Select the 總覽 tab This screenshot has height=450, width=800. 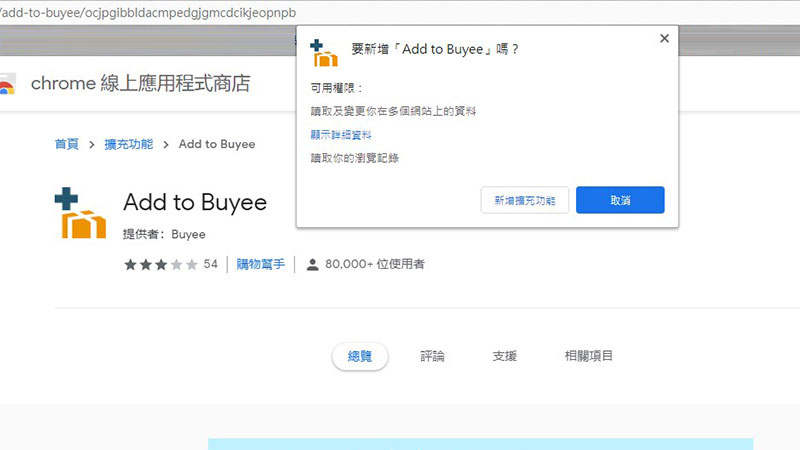click(x=360, y=356)
